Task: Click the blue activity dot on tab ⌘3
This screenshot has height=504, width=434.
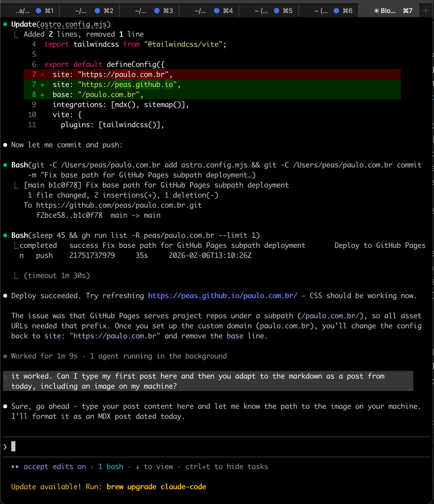Action: click(157, 11)
